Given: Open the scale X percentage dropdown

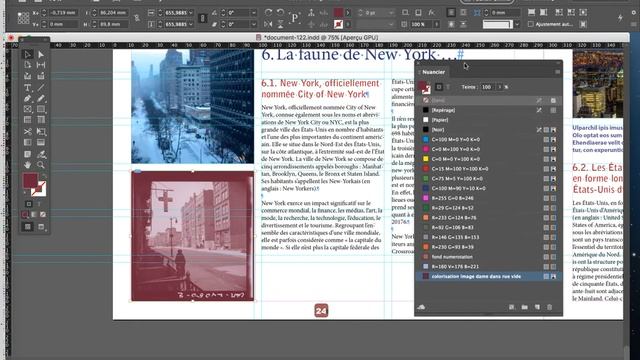Looking at the screenshot, I should point(191,13).
